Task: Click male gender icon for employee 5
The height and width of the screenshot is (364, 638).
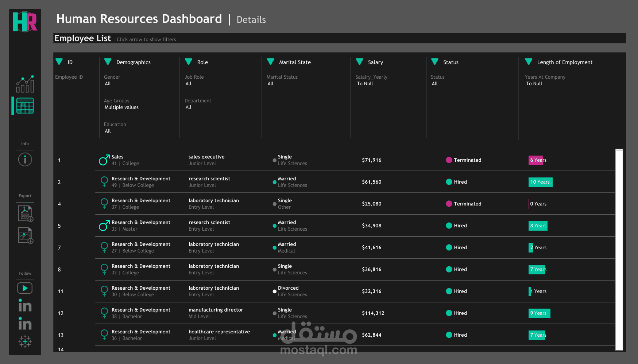Action: point(104,226)
